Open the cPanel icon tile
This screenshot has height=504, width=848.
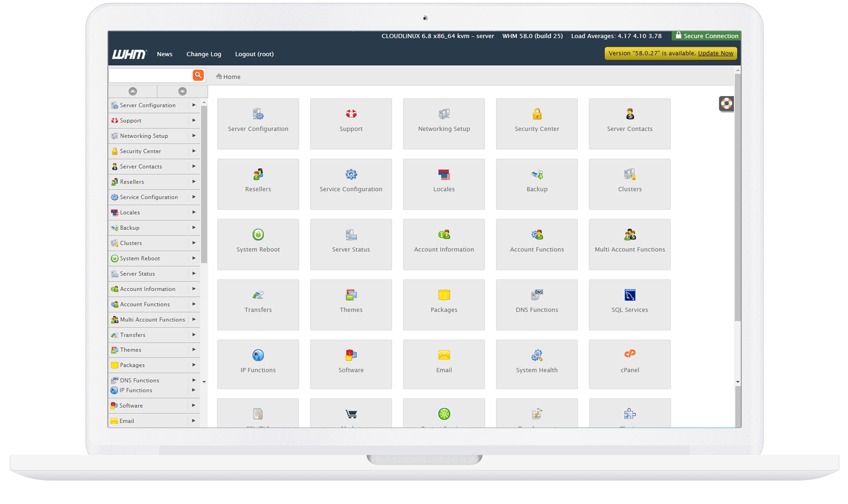click(x=630, y=354)
